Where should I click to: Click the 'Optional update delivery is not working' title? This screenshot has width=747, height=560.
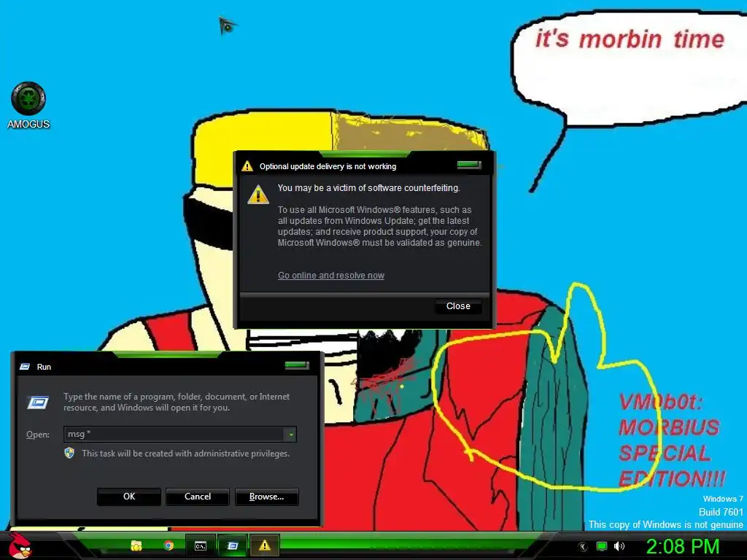click(328, 166)
